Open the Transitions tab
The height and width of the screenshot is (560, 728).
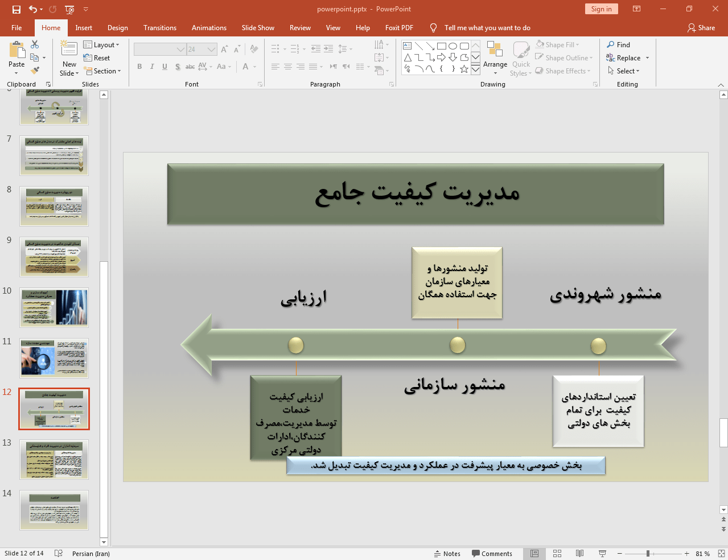click(x=160, y=28)
